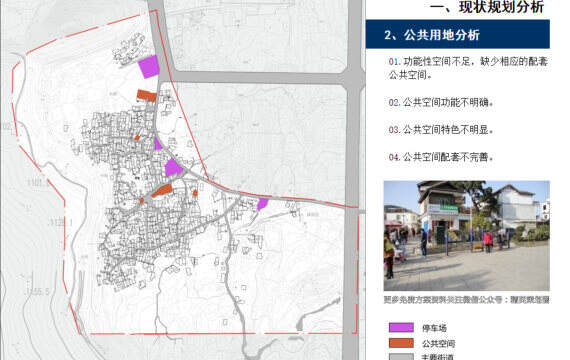Click the tiny orange marker in northwest housing cluster
The height and width of the screenshot is (360, 570).
(137, 138)
